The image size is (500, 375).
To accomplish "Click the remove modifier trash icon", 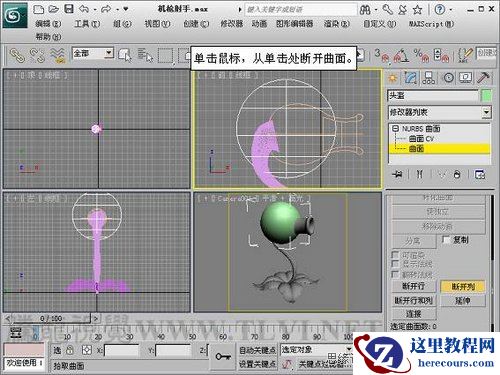I will (457, 174).
